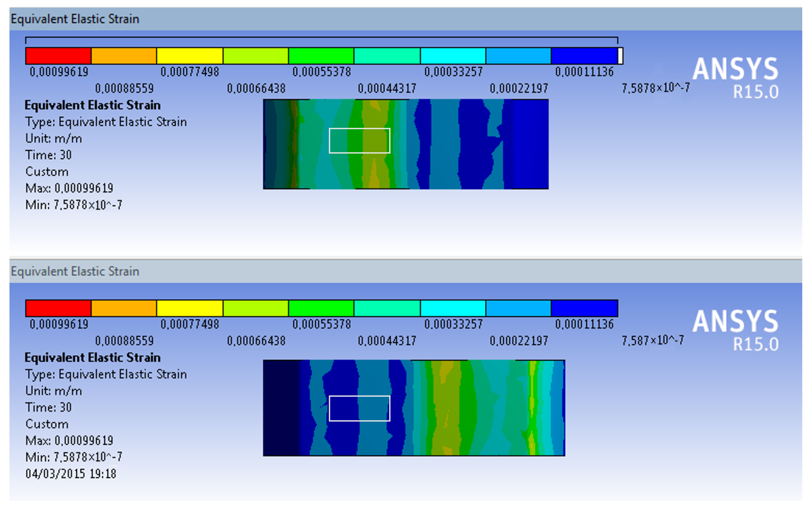Viewport: 812px width, 512px height.
Task: Select the cyan swatch of the upper legend
Action: pyautogui.click(x=453, y=56)
